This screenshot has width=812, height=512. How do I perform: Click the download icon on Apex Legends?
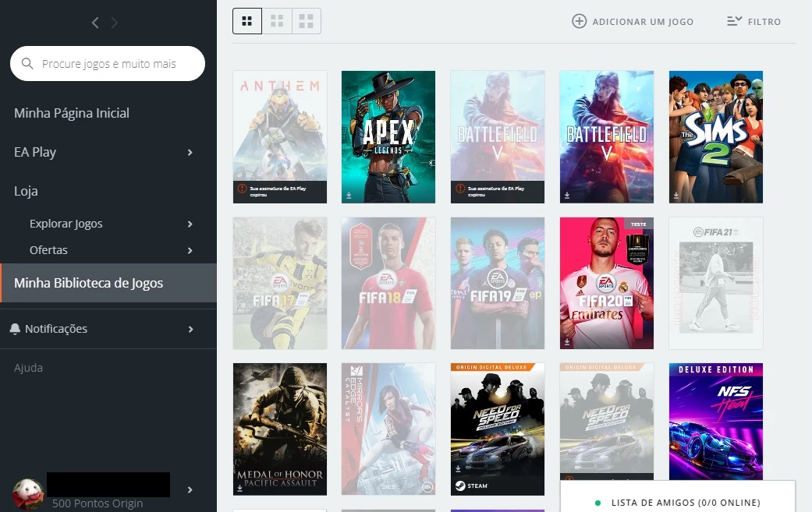pos(349,196)
